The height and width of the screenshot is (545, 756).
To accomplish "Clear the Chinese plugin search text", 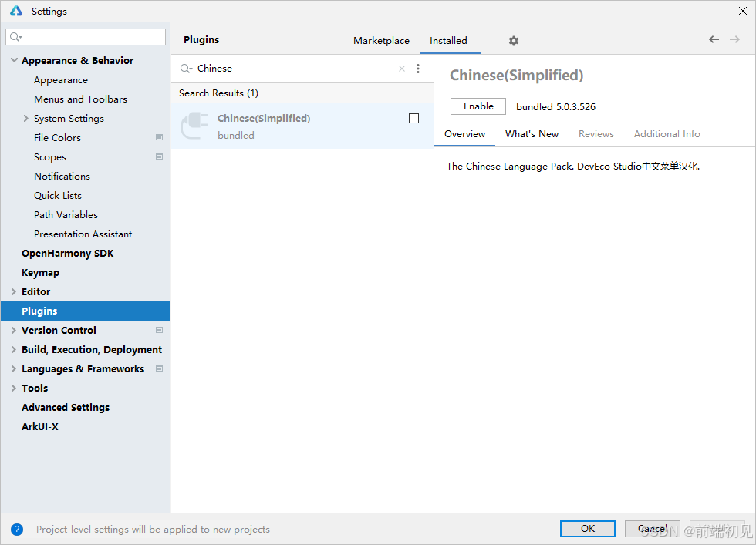I will click(402, 69).
